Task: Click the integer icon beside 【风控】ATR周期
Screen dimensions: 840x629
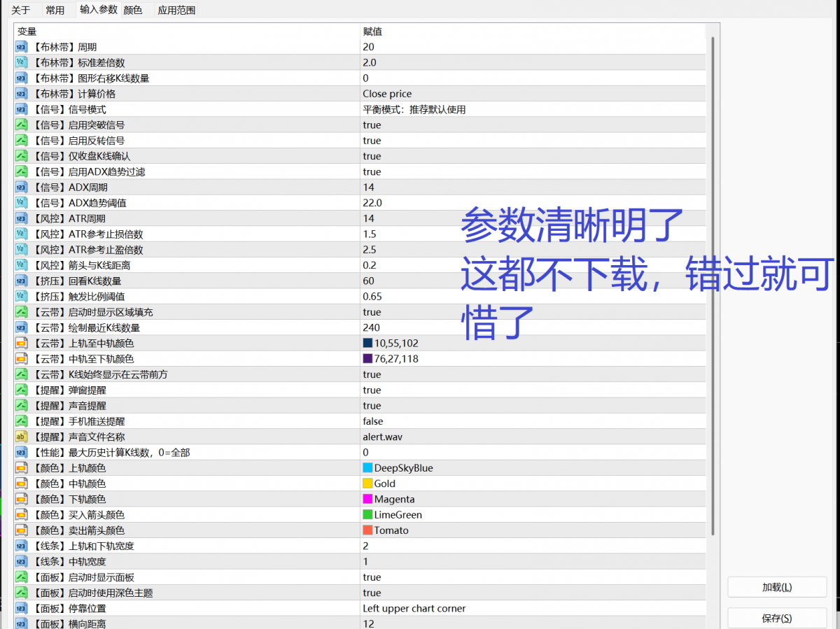Action: click(x=21, y=218)
